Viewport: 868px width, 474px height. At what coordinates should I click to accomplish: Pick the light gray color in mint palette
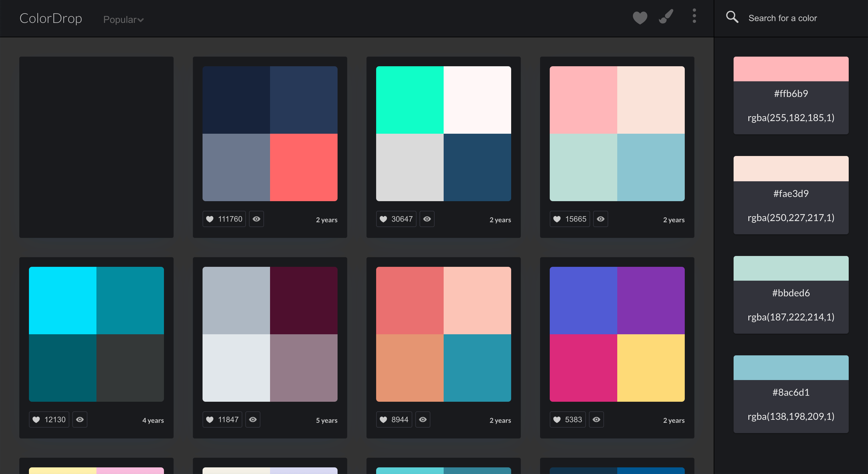pos(410,167)
